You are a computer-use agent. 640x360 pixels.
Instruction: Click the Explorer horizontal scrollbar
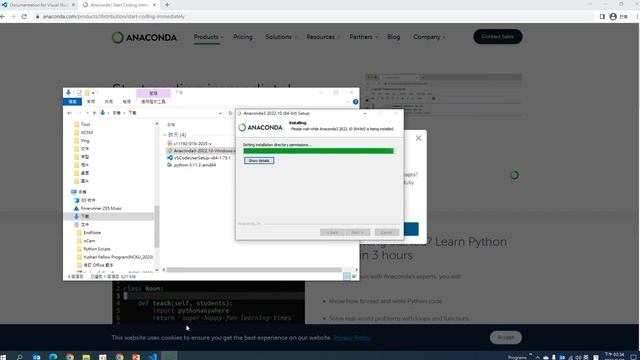(x=254, y=270)
